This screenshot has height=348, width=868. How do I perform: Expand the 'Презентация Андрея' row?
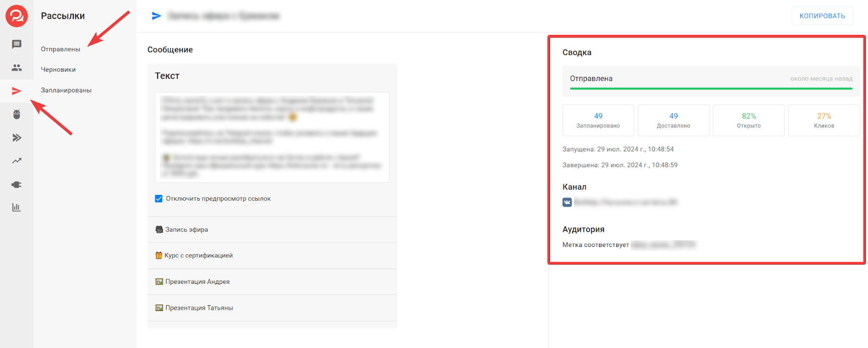click(272, 282)
